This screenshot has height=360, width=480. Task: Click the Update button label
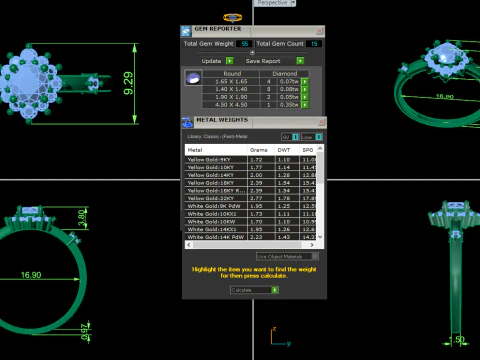211,61
